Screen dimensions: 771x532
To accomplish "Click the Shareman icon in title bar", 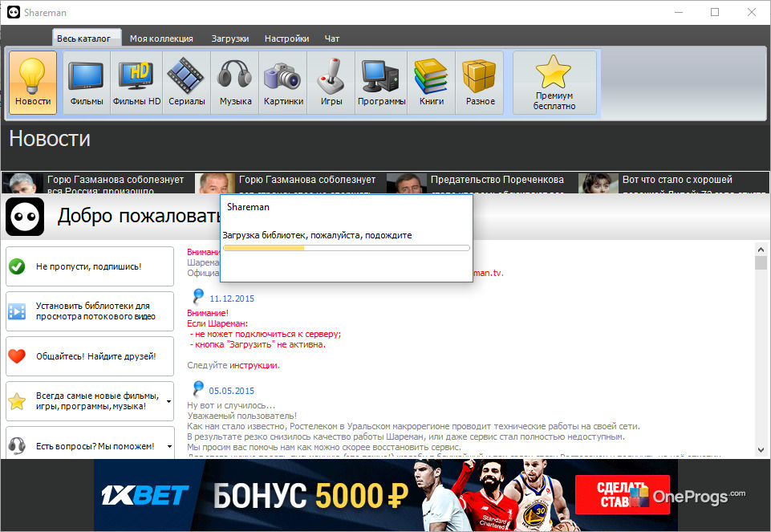I will click(14, 12).
